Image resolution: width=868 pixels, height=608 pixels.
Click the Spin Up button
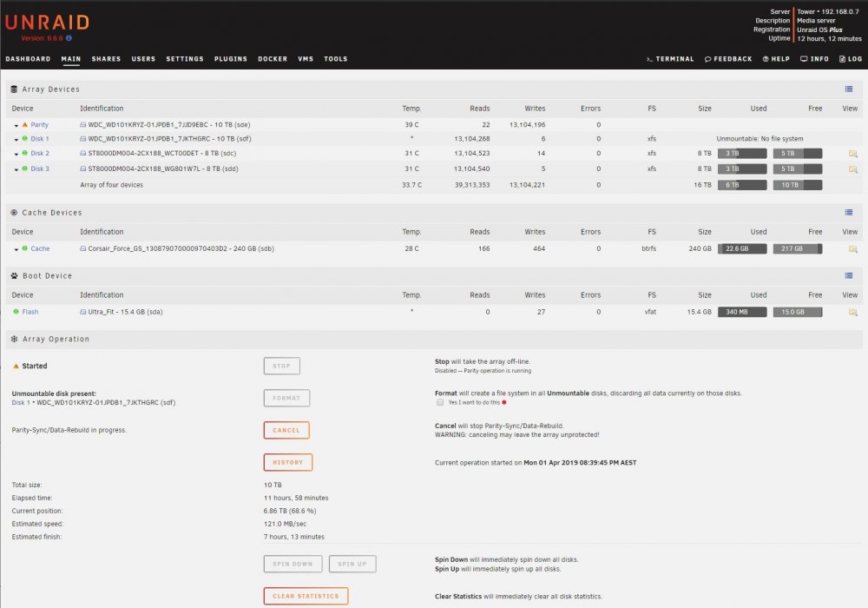click(352, 565)
